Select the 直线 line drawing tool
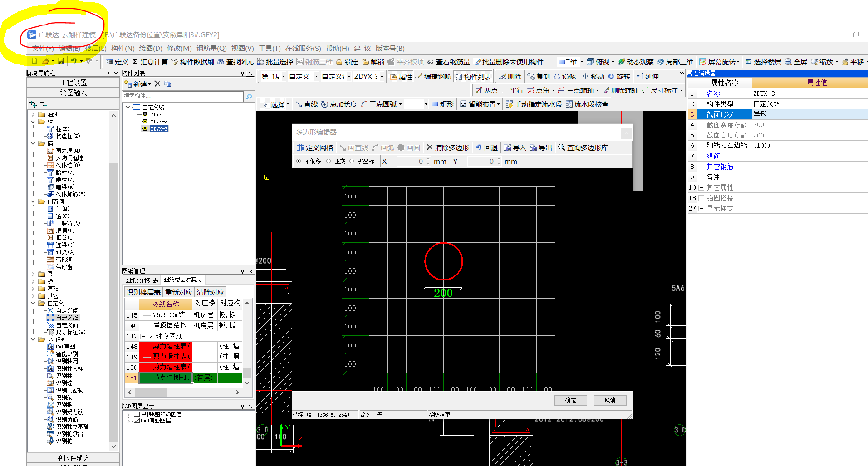 click(306, 104)
